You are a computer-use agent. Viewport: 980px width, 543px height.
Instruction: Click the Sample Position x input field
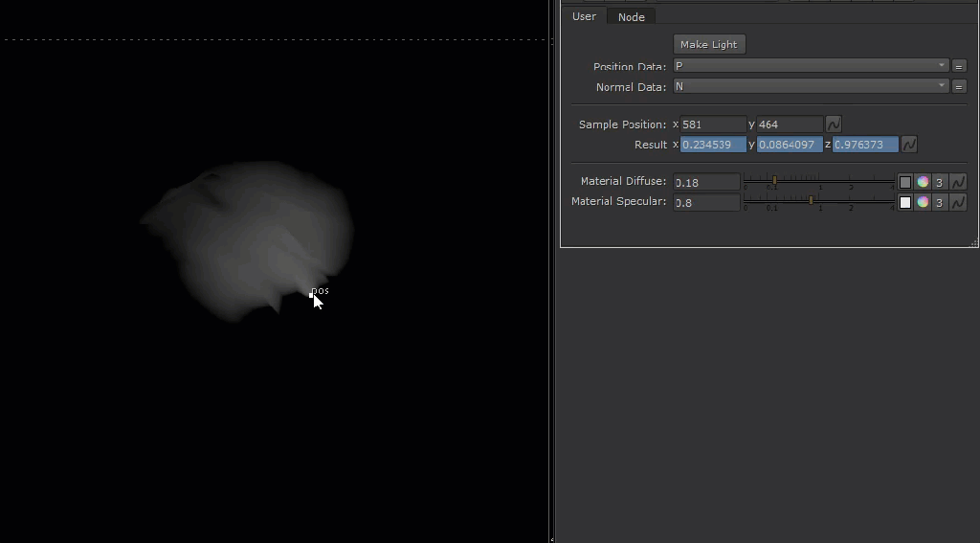(x=712, y=124)
